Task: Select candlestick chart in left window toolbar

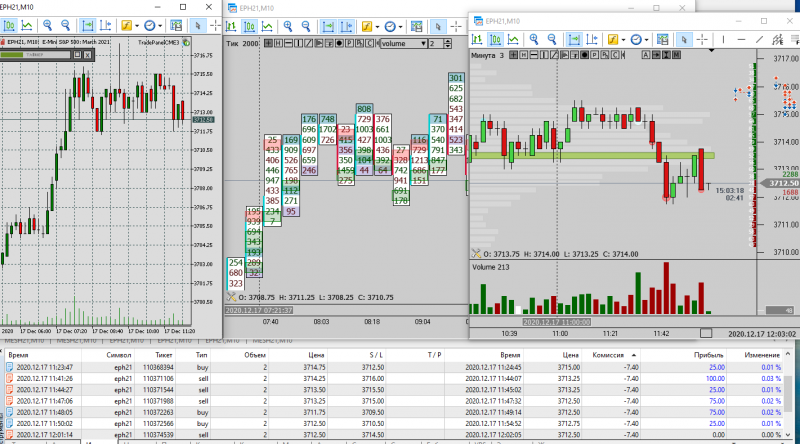Action: tap(9, 25)
